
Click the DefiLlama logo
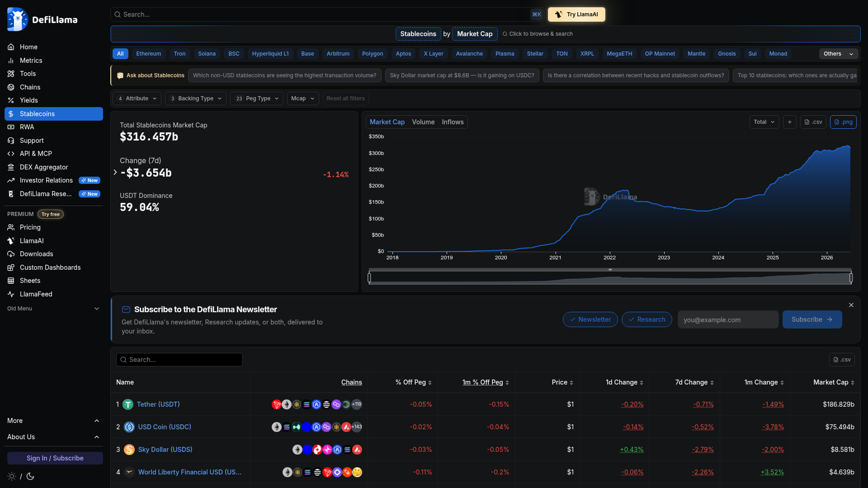pyautogui.click(x=42, y=19)
